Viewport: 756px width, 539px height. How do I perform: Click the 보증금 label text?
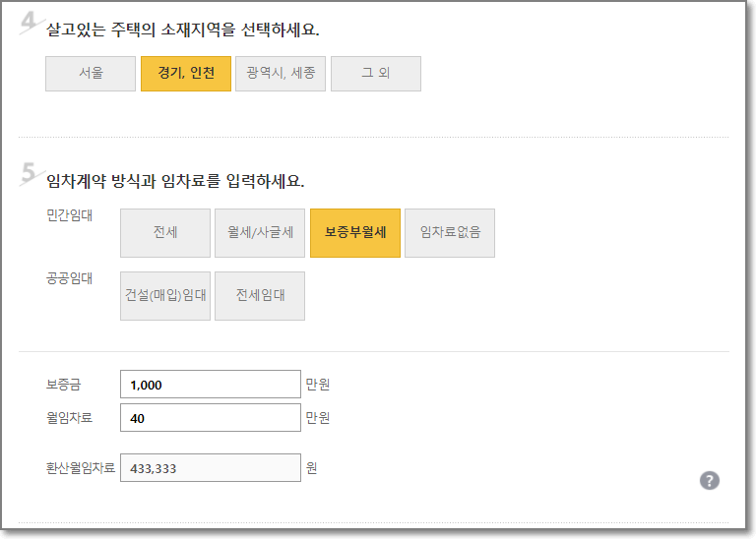click(x=64, y=385)
